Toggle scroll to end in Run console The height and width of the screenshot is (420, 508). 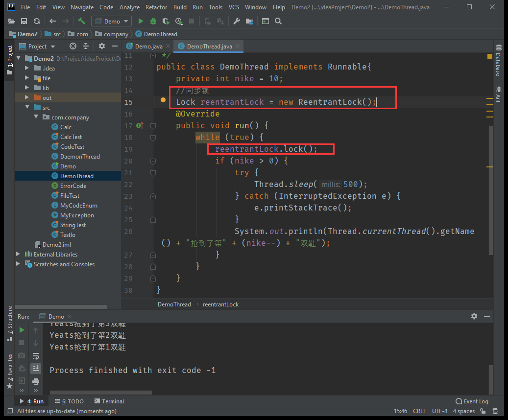36,369
